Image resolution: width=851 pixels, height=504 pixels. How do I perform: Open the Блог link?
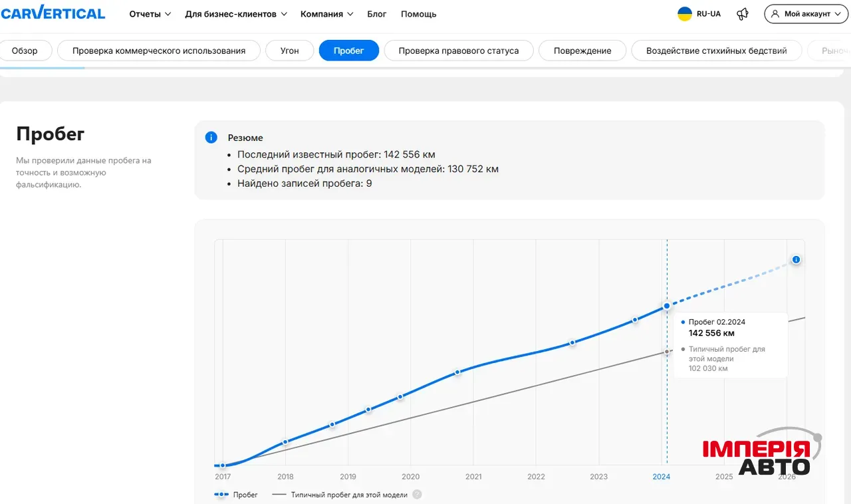click(x=376, y=14)
